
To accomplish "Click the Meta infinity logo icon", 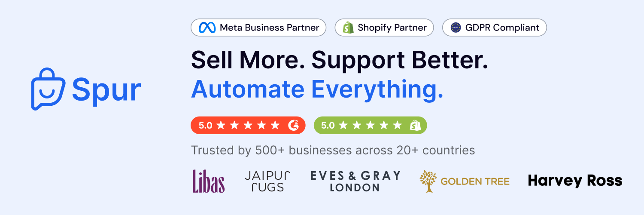I will (x=207, y=28).
